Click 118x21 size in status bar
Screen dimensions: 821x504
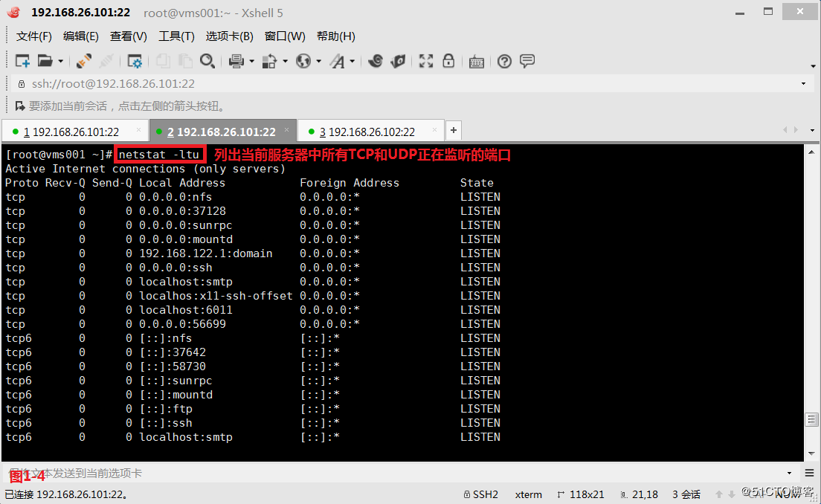click(581, 494)
